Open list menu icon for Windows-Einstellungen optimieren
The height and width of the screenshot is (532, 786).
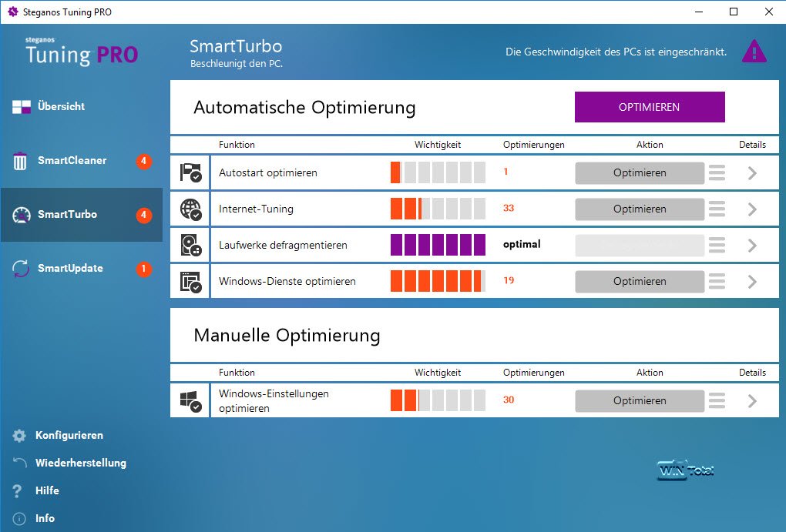tap(717, 401)
